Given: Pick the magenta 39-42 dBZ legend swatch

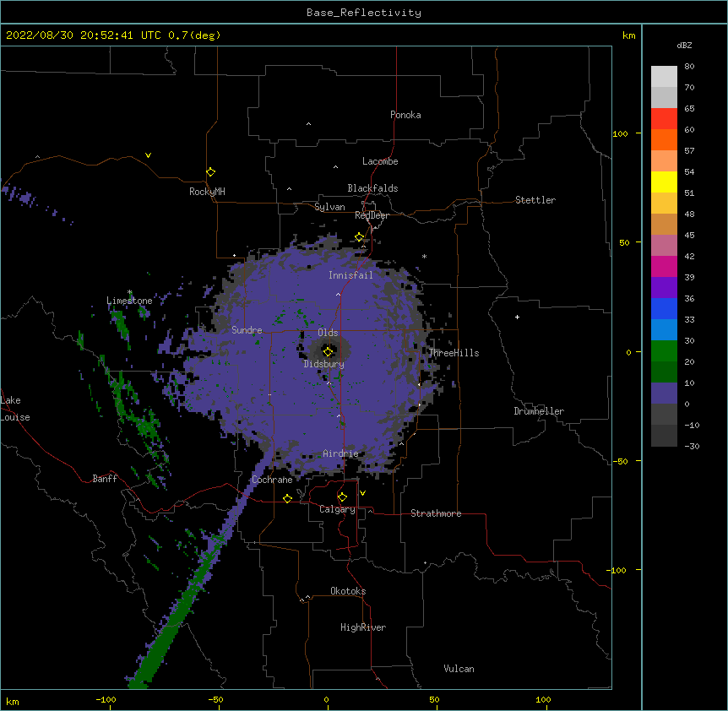Looking at the screenshot, I should click(x=664, y=266).
